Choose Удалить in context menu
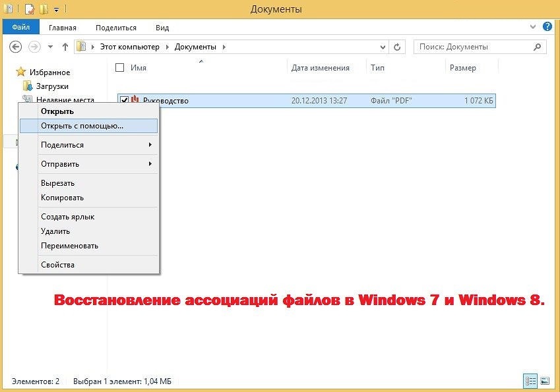 88,231
